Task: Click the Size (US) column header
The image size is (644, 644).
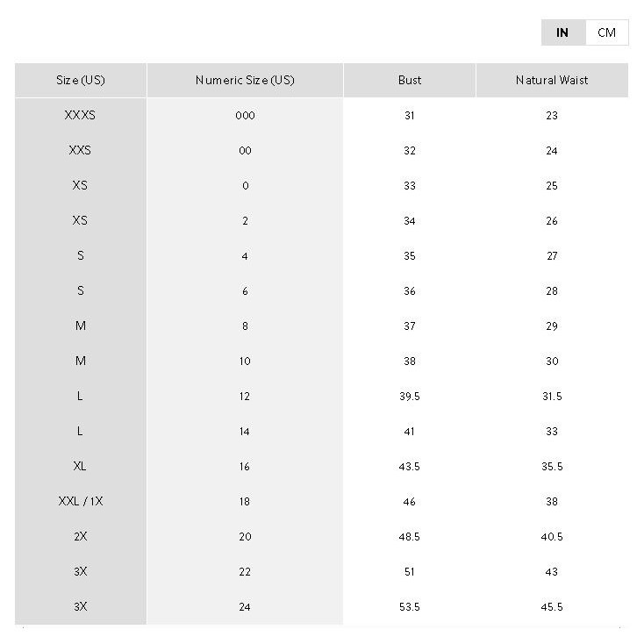Action: click(81, 80)
